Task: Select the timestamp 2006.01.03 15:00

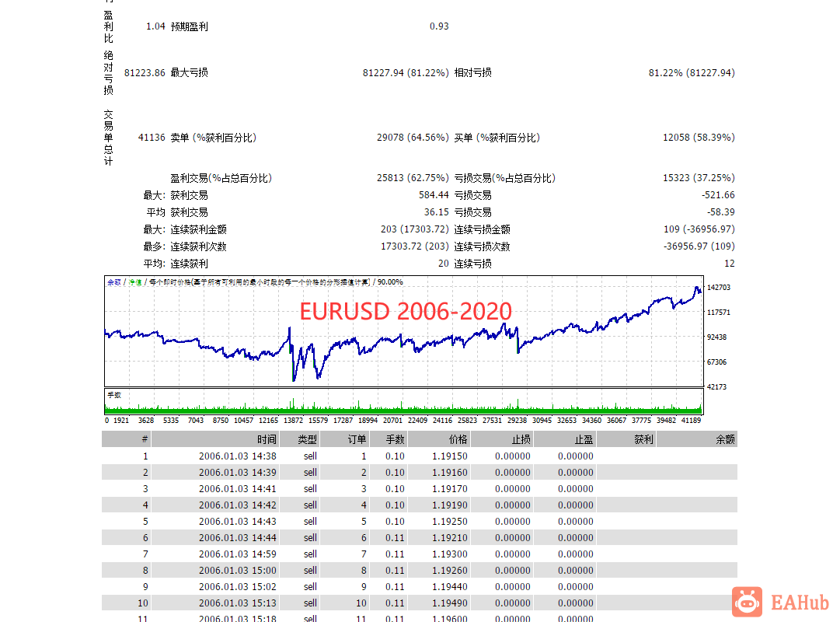Action: [x=237, y=571]
